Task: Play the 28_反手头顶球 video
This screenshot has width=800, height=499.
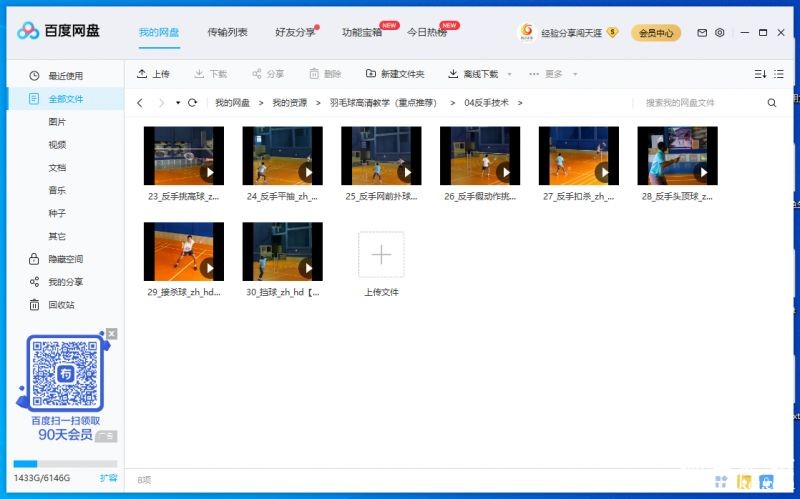Action: (x=703, y=172)
